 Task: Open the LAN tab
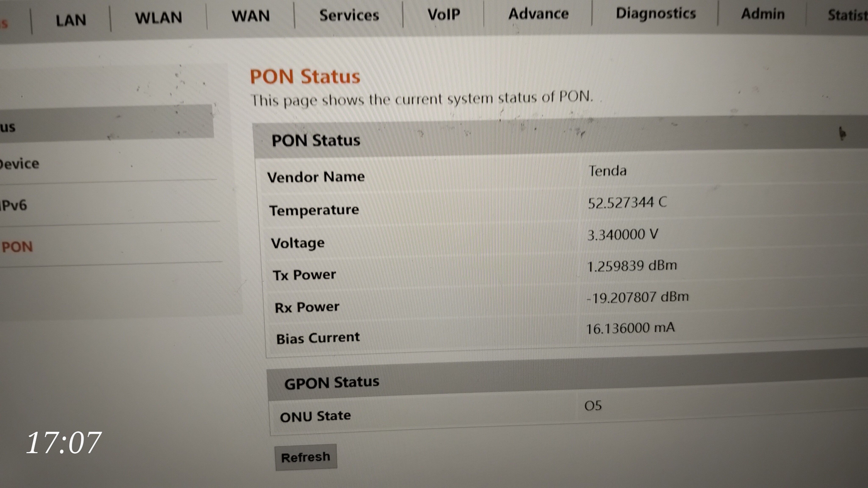coord(71,20)
